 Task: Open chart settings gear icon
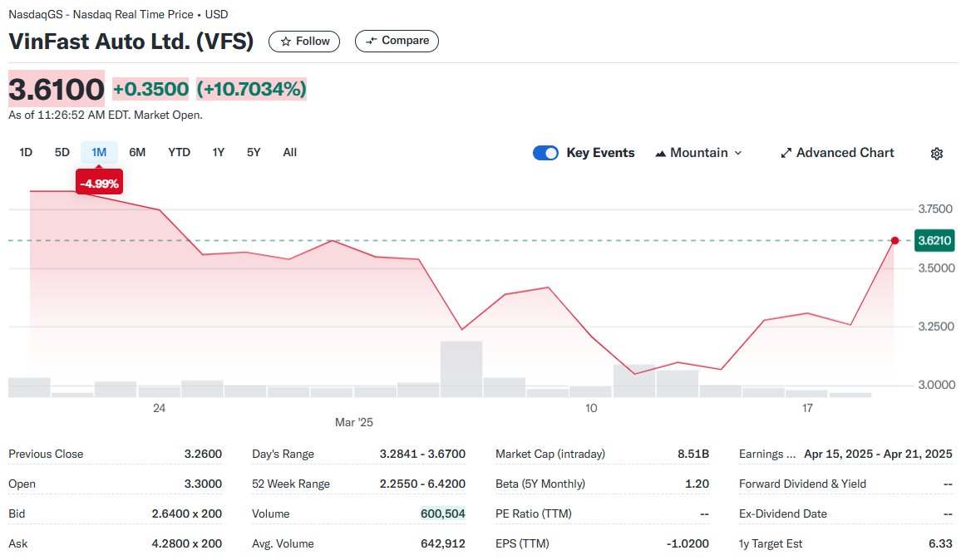coord(936,154)
